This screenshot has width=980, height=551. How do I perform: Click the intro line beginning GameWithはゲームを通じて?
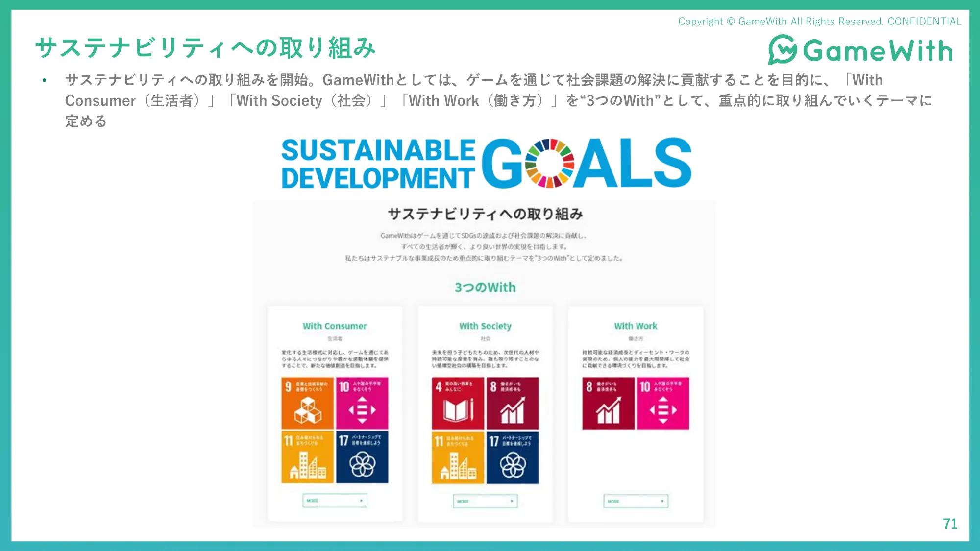tap(484, 236)
